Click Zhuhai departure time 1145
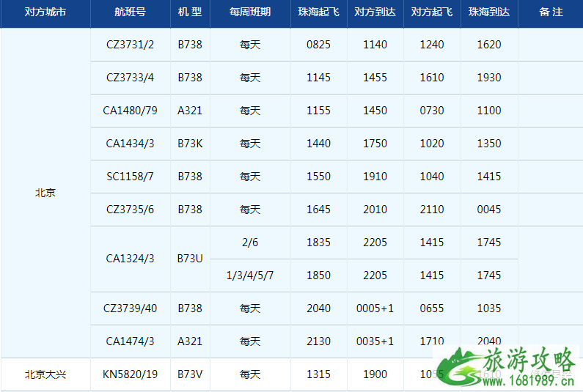 tap(319, 78)
